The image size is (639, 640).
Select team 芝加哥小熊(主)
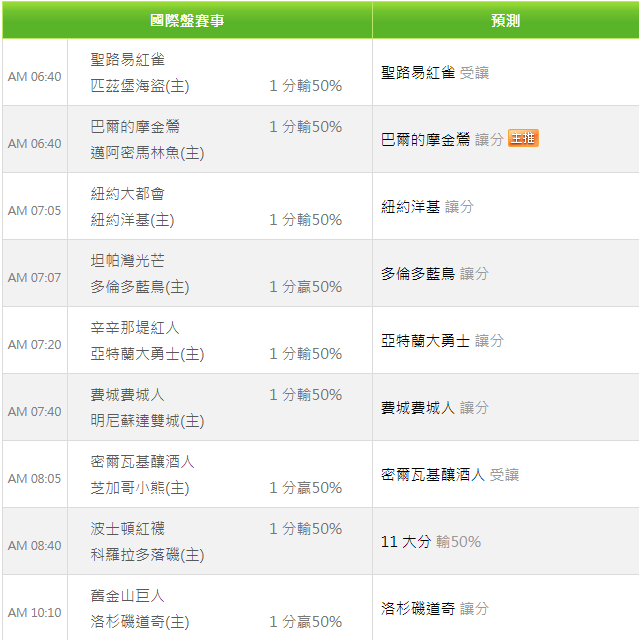pyautogui.click(x=140, y=488)
